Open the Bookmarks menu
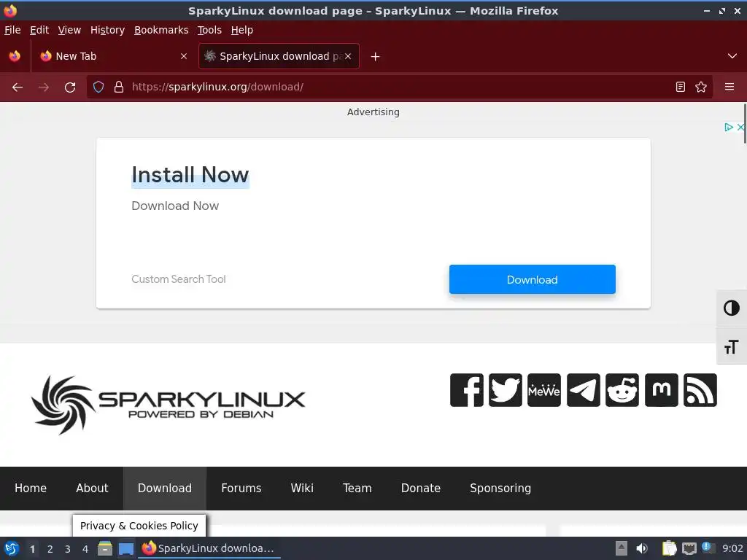747x560 pixels. point(161,30)
